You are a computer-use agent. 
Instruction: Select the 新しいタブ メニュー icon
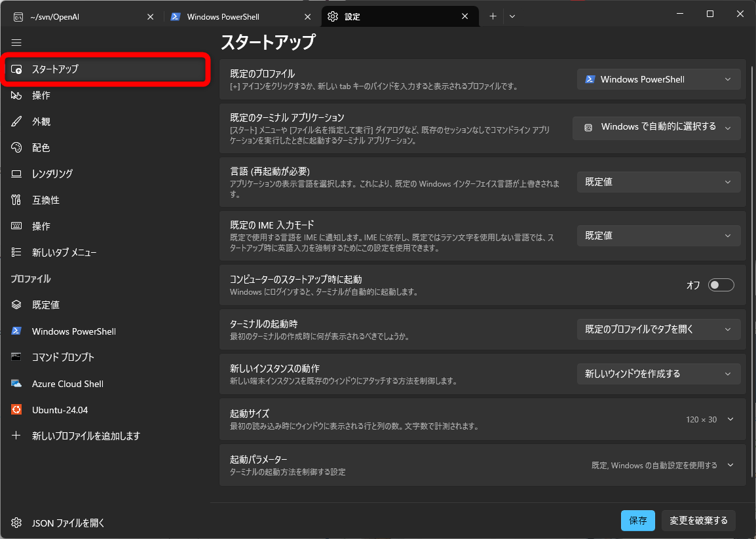point(16,252)
